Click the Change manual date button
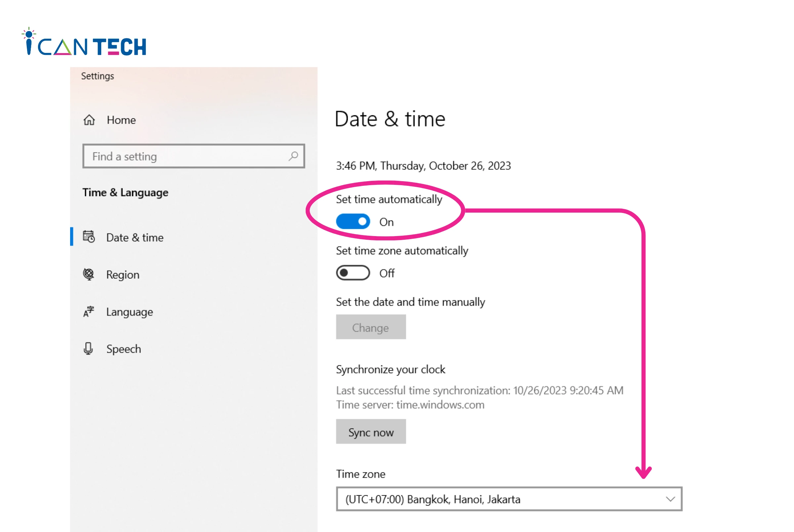This screenshot has width=794, height=532. coord(371,328)
